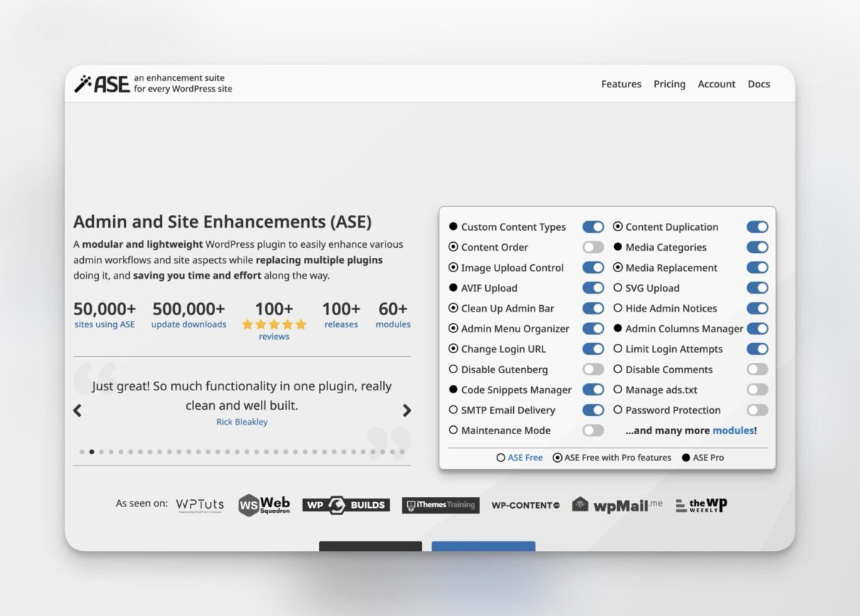Image resolution: width=860 pixels, height=616 pixels.
Task: Click the WP Weekly logo
Action: (x=700, y=504)
